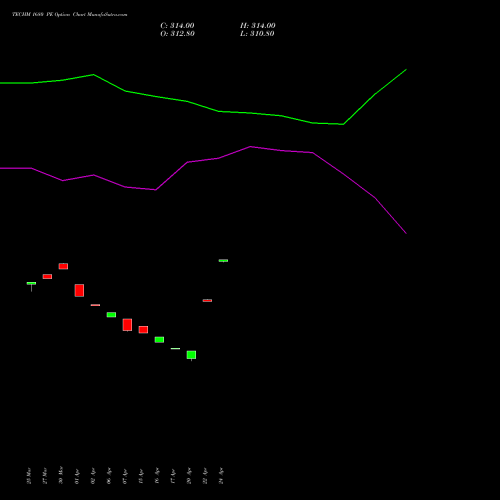Select the green candle above 20 Apr
500x500 pixels.
point(191,355)
